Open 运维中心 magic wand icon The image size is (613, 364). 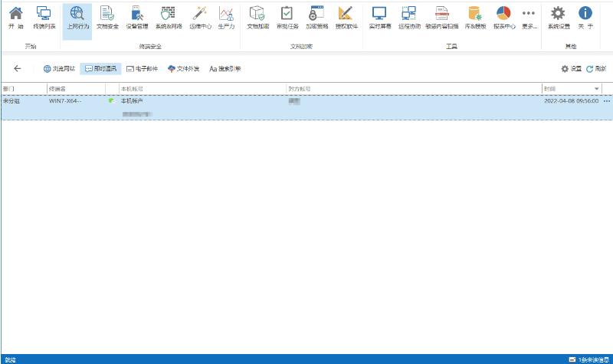(200, 18)
